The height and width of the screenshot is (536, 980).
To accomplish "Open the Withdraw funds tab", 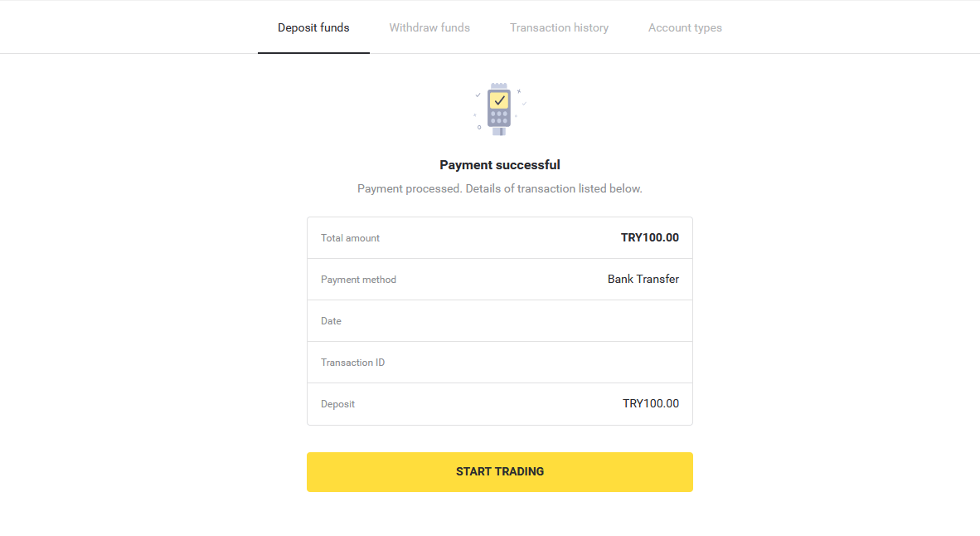I will (429, 27).
